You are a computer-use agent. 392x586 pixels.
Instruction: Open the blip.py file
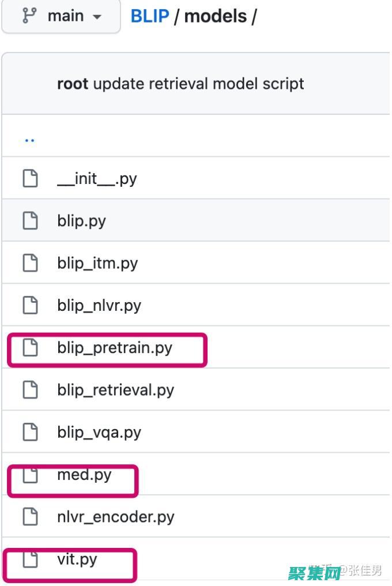pyautogui.click(x=81, y=220)
